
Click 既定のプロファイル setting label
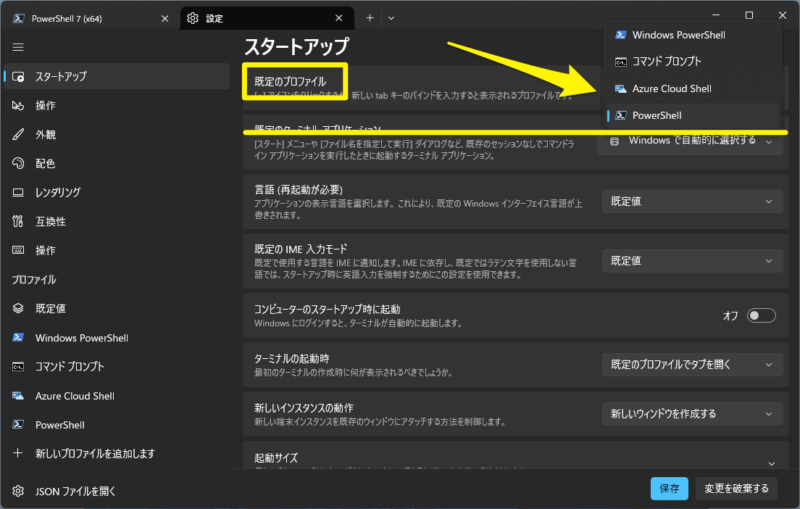tap(290, 82)
